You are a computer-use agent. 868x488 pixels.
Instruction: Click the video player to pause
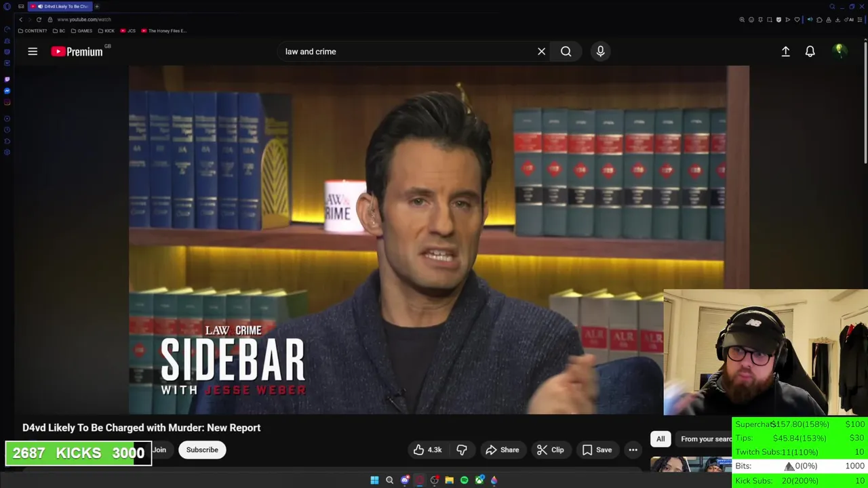(x=439, y=239)
